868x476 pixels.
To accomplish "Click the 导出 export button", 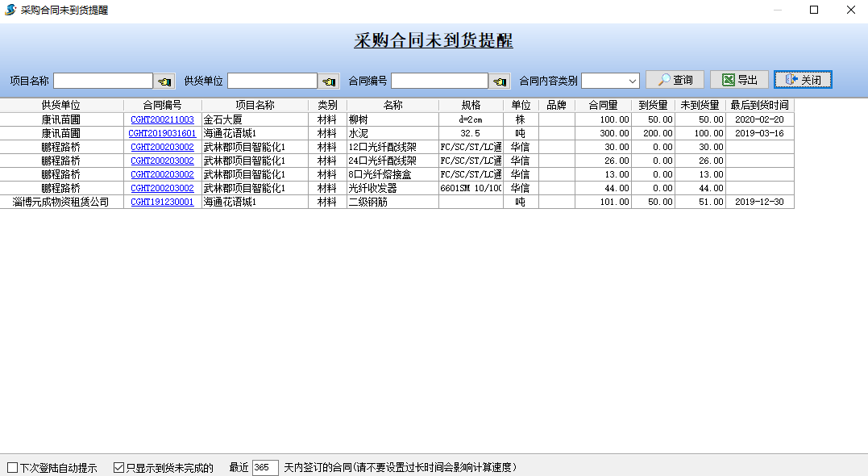I will pyautogui.click(x=739, y=80).
